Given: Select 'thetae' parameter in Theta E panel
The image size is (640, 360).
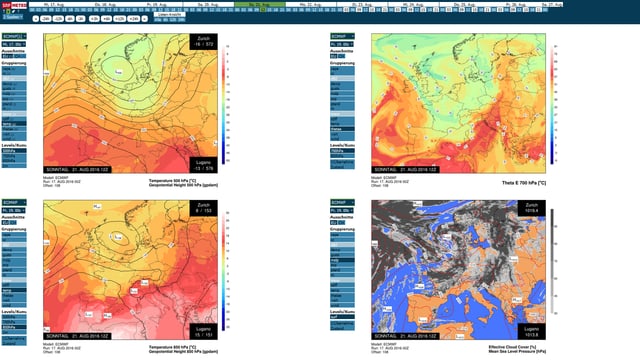Looking at the screenshot, I should (342, 129).
